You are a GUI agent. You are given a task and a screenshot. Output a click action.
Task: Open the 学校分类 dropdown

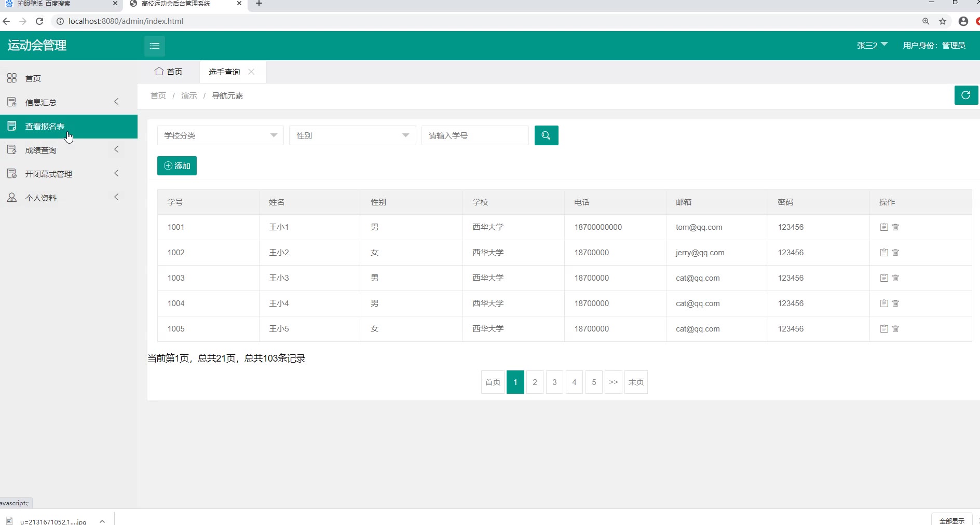[x=220, y=135]
